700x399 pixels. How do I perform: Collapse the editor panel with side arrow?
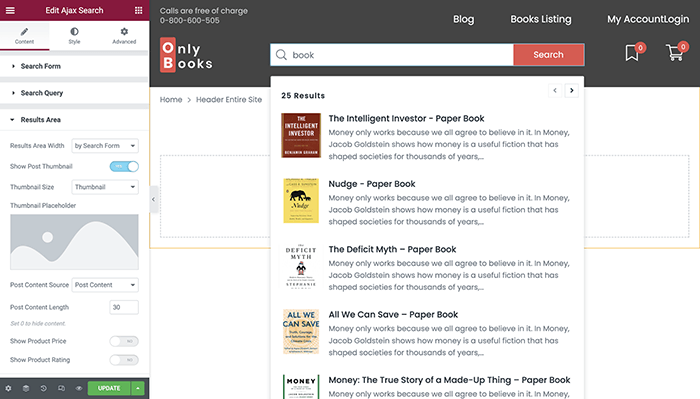tap(154, 200)
